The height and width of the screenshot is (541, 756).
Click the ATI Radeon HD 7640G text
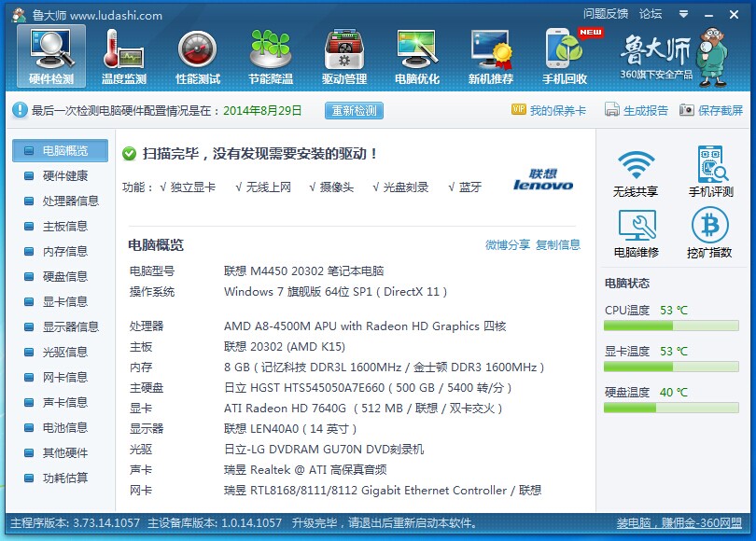[x=364, y=408]
